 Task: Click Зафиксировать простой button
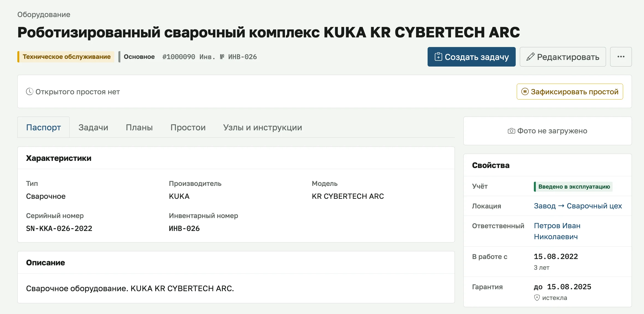(570, 92)
